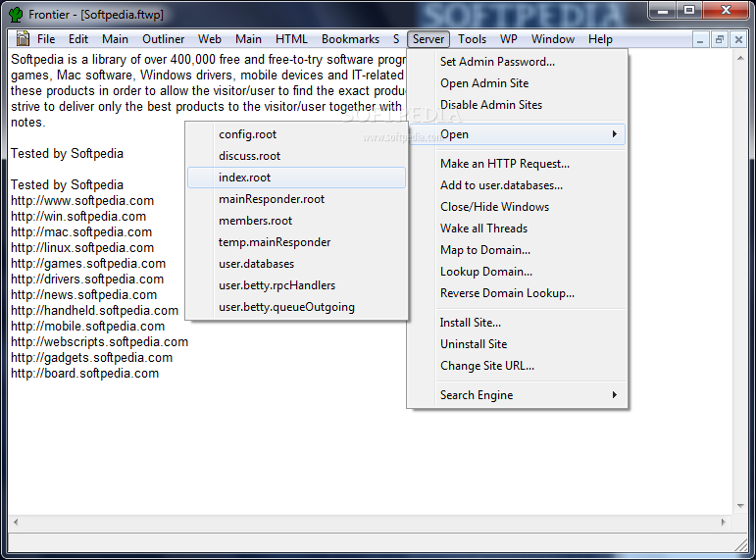Open user.databases from submenu
This screenshot has height=560, width=756.
[x=296, y=264]
